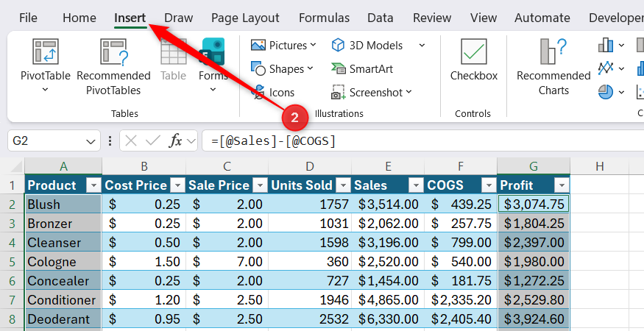The image size is (644, 331).
Task: Switch to the Automate tab
Action: tap(542, 18)
